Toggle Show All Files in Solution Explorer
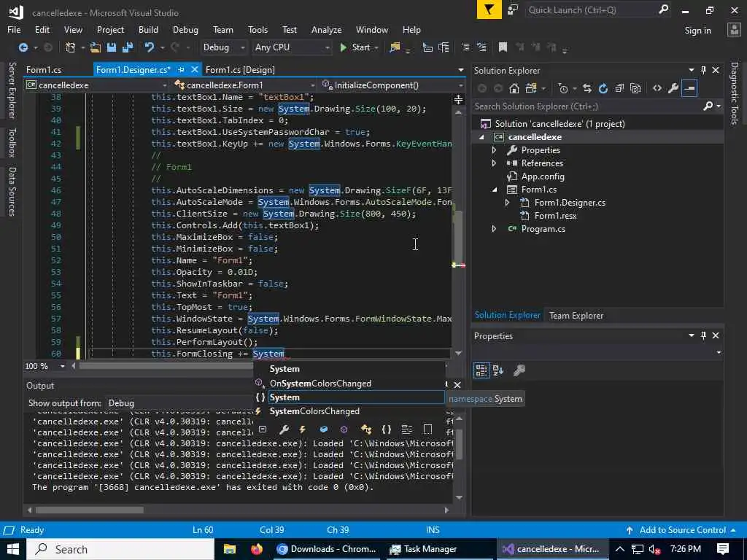Viewport: 747px width, 560px height. tap(635, 88)
